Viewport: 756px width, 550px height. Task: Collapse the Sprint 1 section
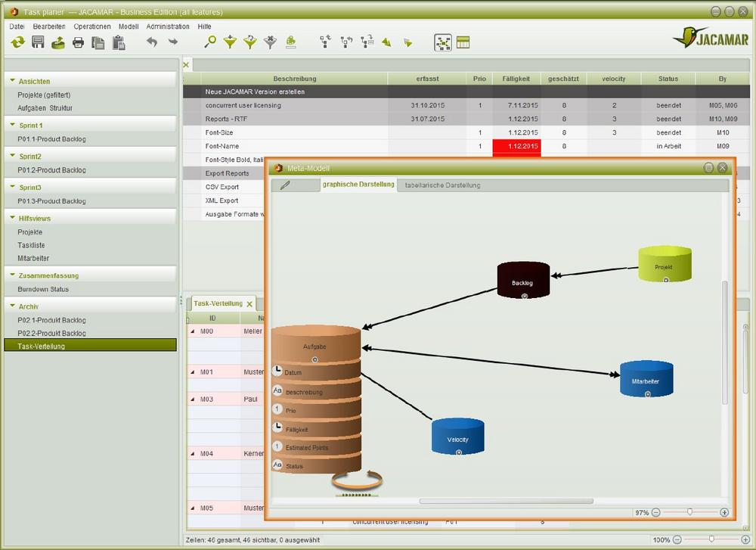coord(13,125)
